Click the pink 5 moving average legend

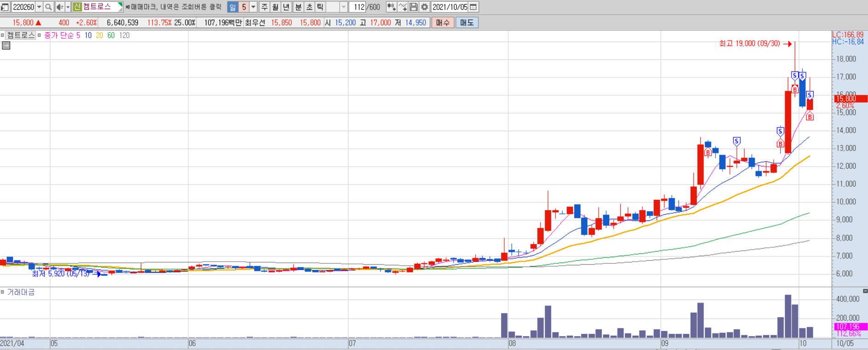(78, 35)
